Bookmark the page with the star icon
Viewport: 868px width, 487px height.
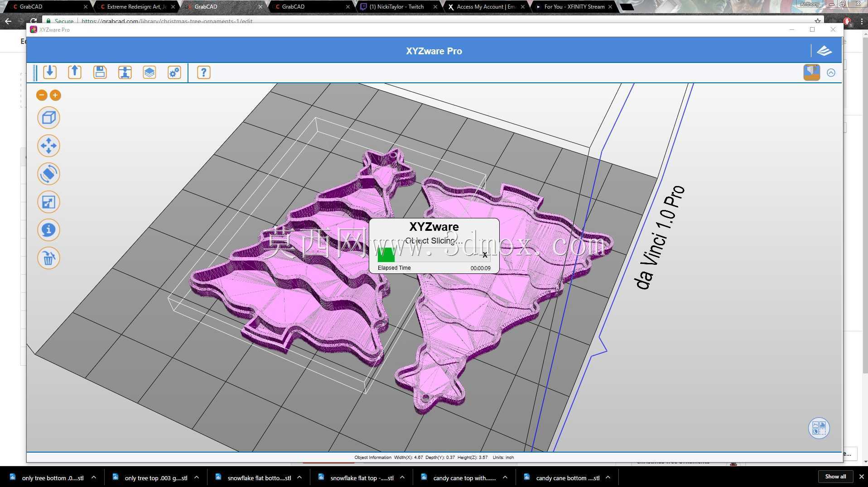click(x=817, y=21)
